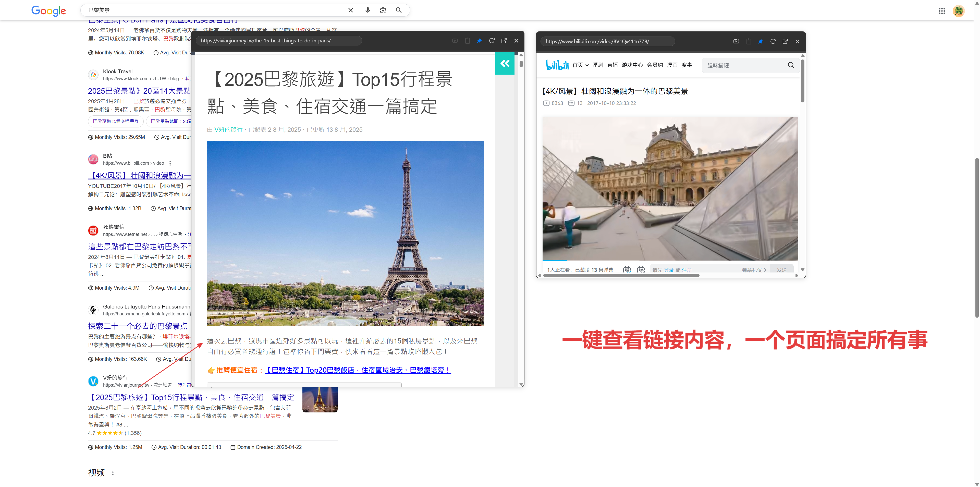
Task: Open the Google apps grid
Action: click(x=941, y=11)
